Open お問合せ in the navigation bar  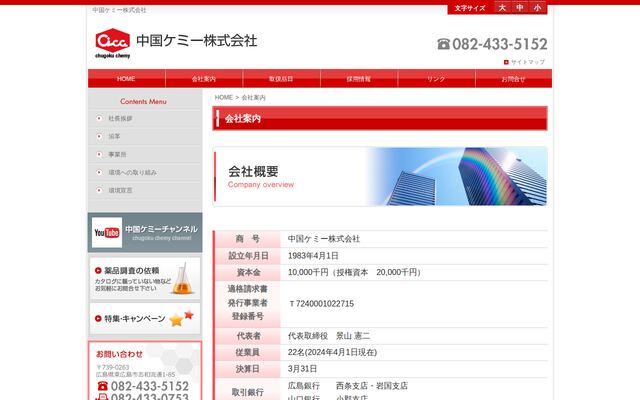coord(514,78)
